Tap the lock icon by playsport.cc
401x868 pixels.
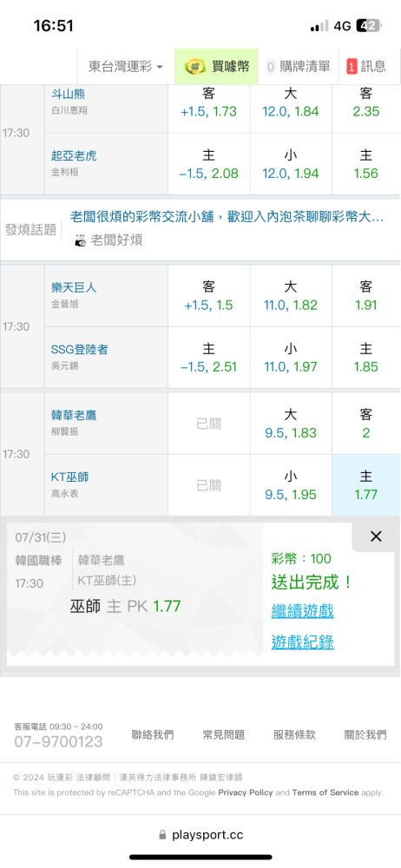162,834
